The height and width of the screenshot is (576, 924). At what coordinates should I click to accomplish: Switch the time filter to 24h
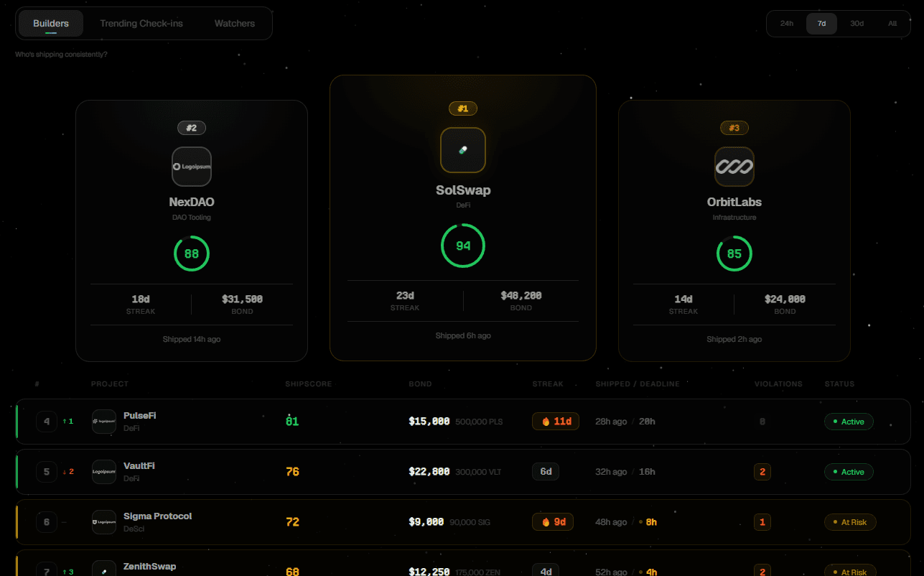786,23
